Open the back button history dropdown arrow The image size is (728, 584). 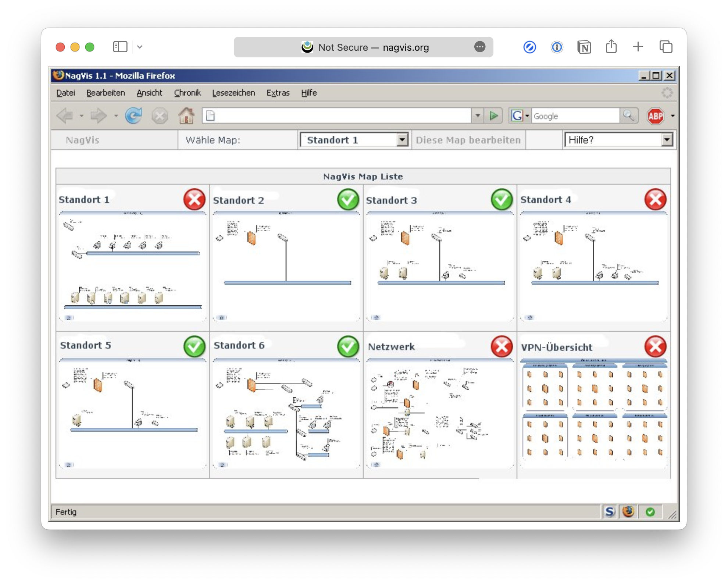pos(81,116)
